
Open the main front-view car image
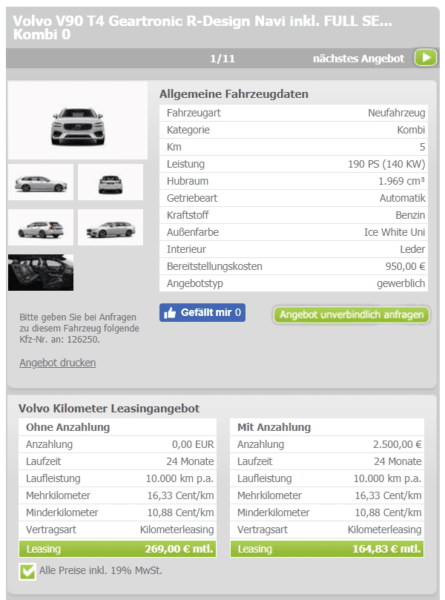tap(78, 120)
